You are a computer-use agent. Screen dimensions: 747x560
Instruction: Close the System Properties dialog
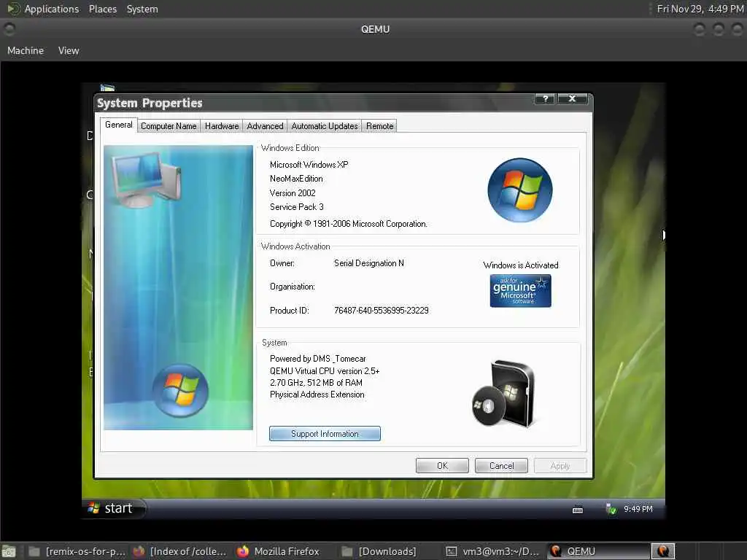[572, 98]
